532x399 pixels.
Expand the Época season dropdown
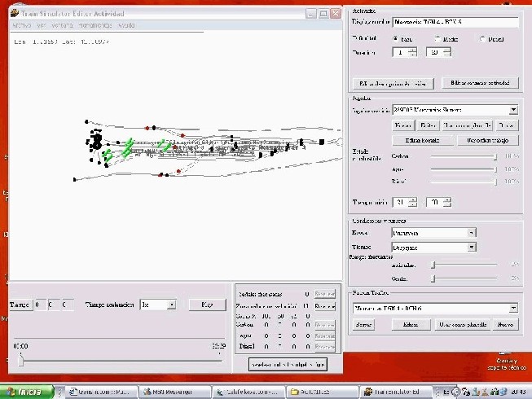(x=472, y=233)
